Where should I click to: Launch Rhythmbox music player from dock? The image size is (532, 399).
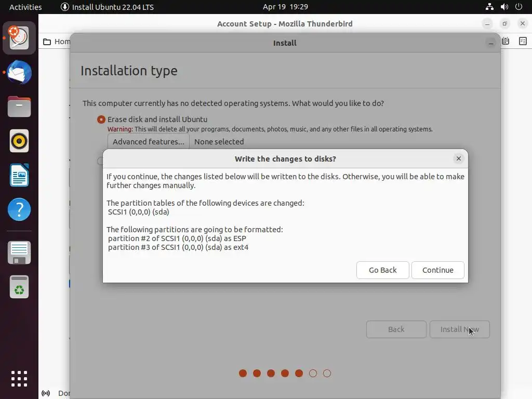(x=19, y=141)
